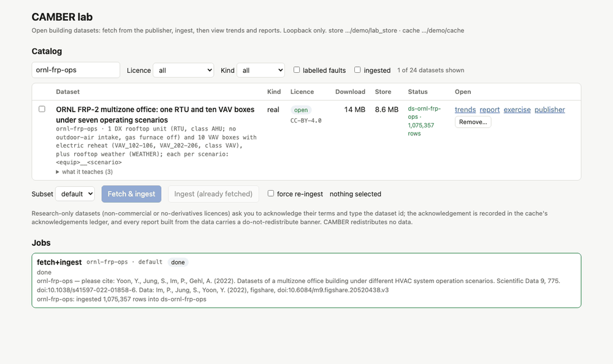Click the 'done' badge in the Jobs panel
This screenshot has width=613, height=364.
pyautogui.click(x=178, y=262)
